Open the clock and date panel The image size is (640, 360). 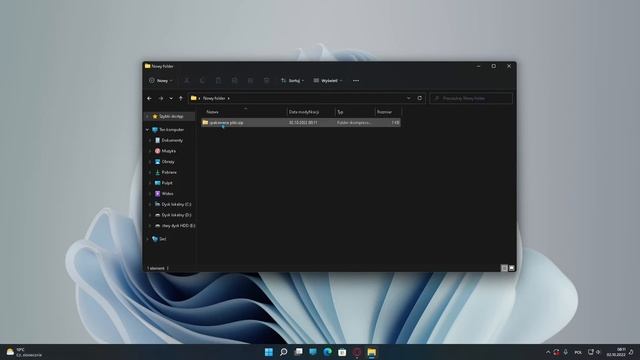click(616, 352)
